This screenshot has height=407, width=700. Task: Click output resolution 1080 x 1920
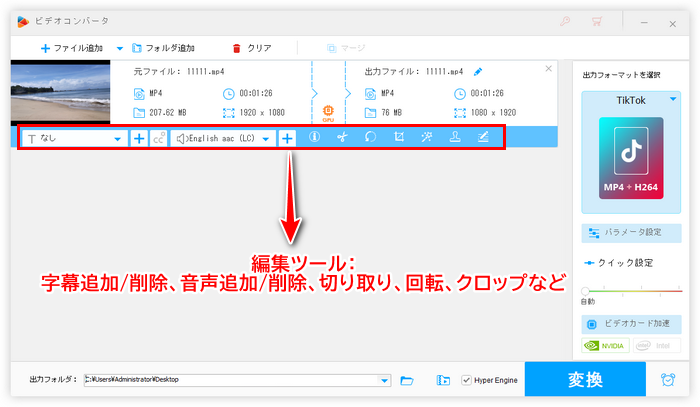pos(493,112)
